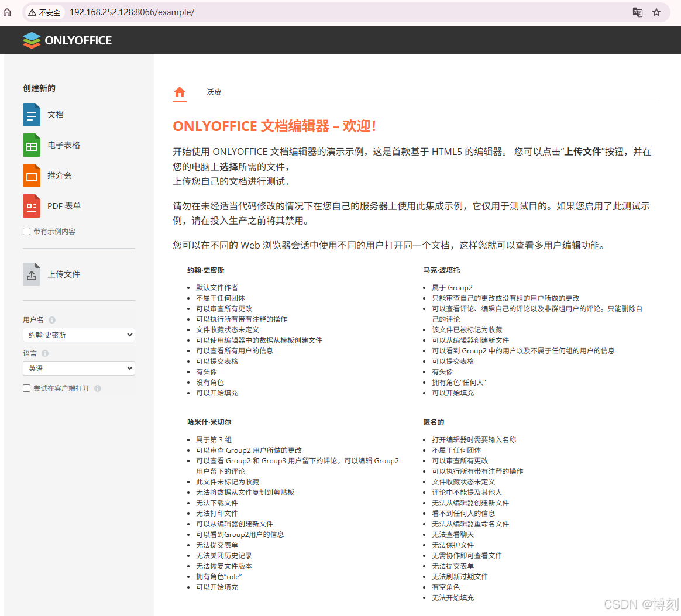Create a new 文档 document
Screen dimensions: 681x616
click(32, 115)
